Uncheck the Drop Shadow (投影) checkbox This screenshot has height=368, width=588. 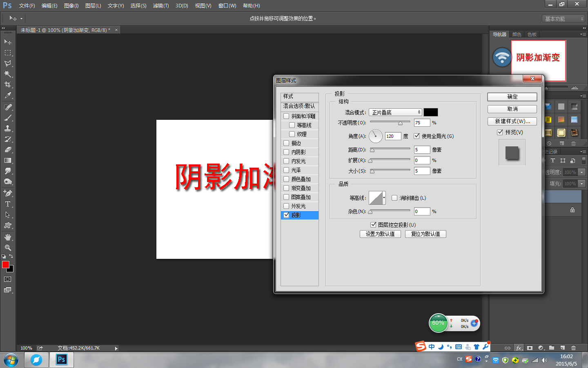tap(286, 215)
